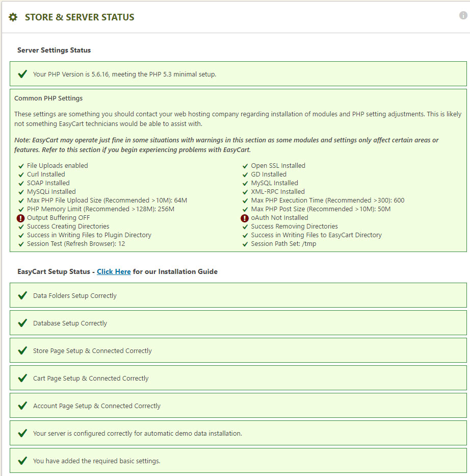
Task: Click the 'Session Test (Refresh Browser): 12' text
Action: [76, 244]
